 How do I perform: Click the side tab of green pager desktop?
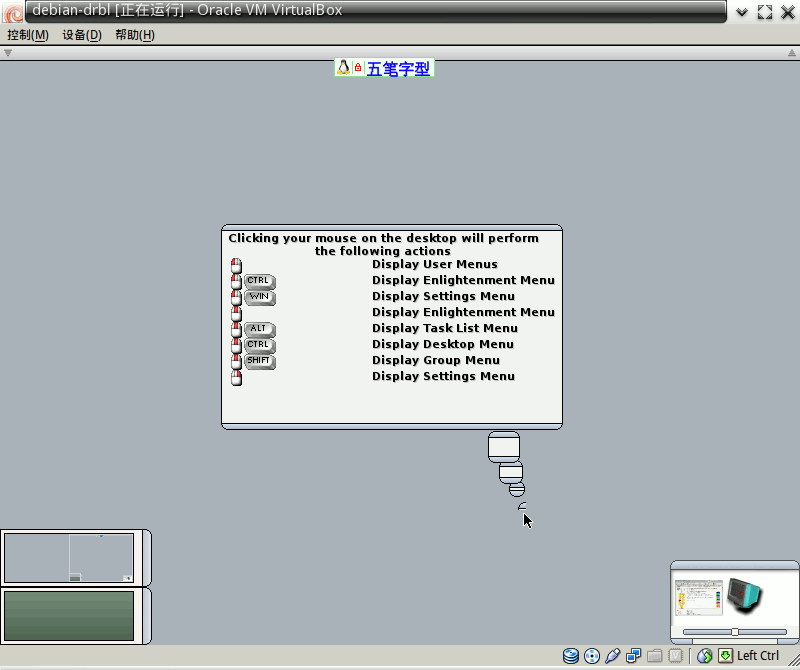147,616
